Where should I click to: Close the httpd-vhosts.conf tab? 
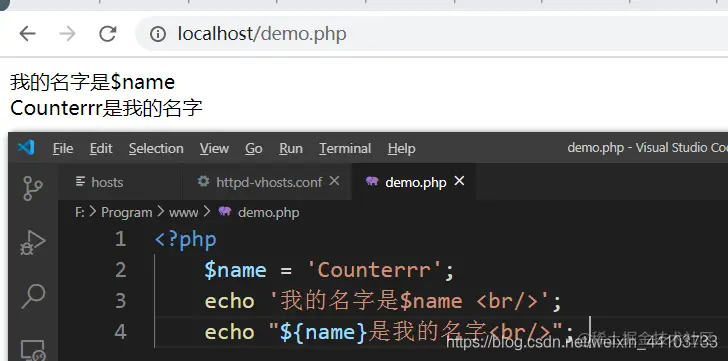click(334, 181)
